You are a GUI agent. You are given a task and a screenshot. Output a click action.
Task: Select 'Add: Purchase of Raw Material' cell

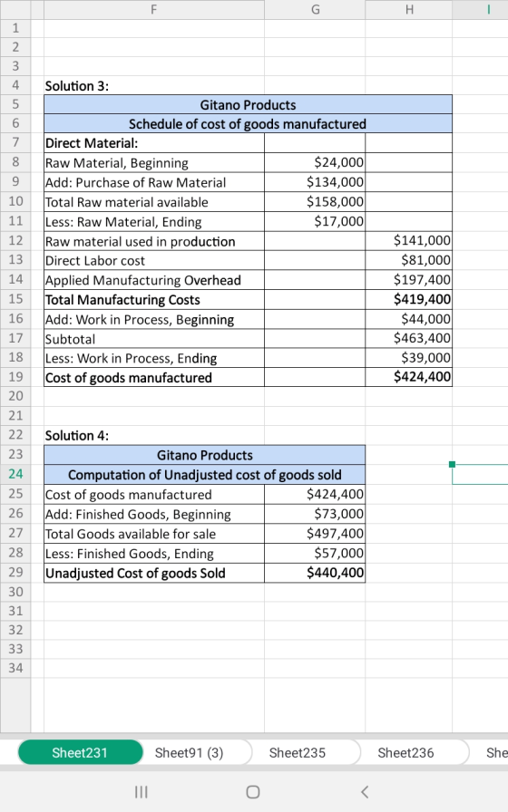(x=154, y=182)
